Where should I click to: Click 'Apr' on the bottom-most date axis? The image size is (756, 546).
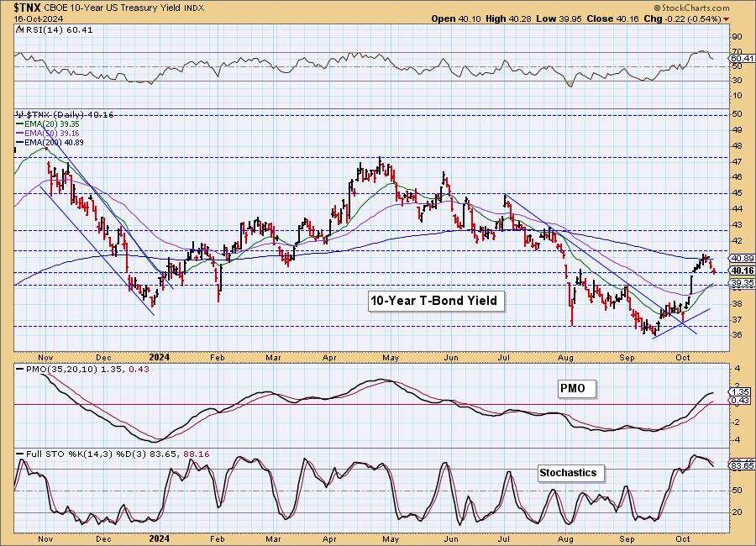pos(329,538)
